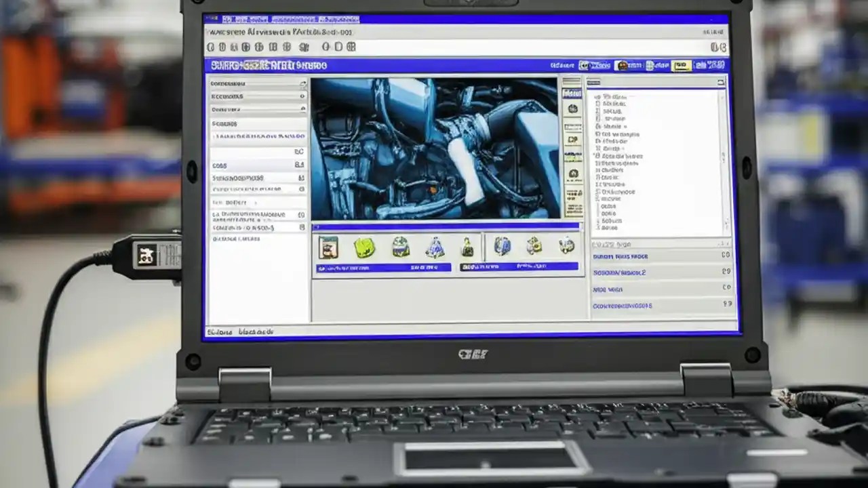The image size is (868, 488).
Task: Select the bell-shaped diagnostic icon
Action: 434,249
